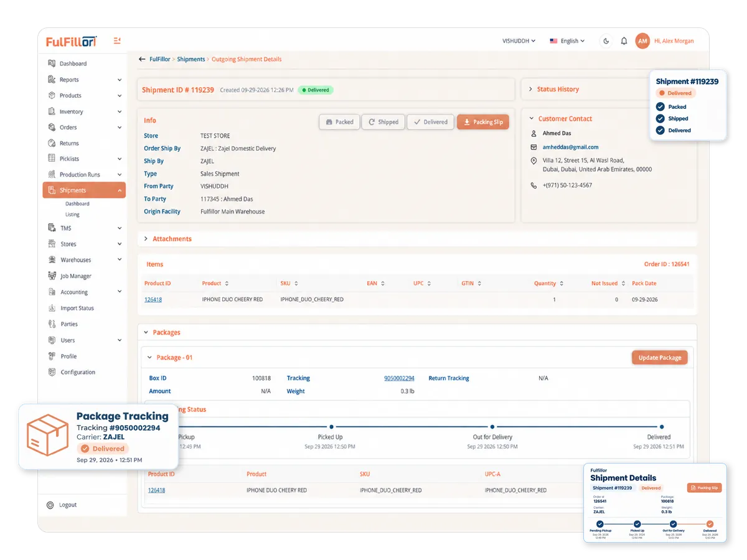Screen dimensions: 747x560
Task: Open the Picklists sidebar icon
Action: tap(52, 159)
